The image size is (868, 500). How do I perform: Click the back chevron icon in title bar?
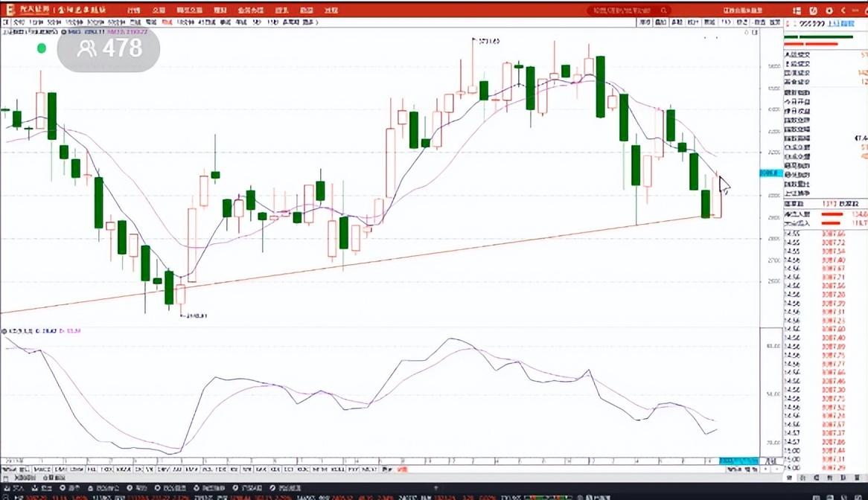click(x=843, y=10)
